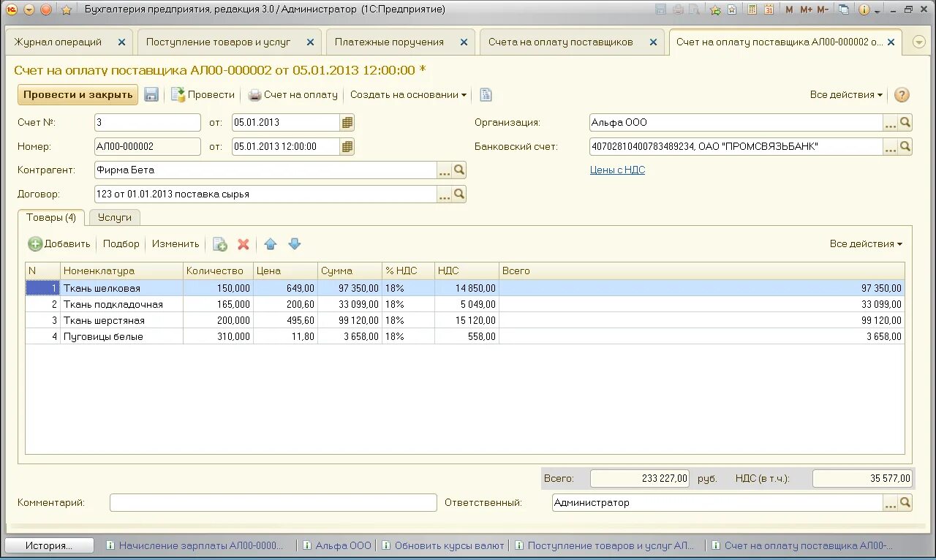Open calendar picker for Номер date 12:00:00
The width and height of the screenshot is (936, 560).
point(347,146)
